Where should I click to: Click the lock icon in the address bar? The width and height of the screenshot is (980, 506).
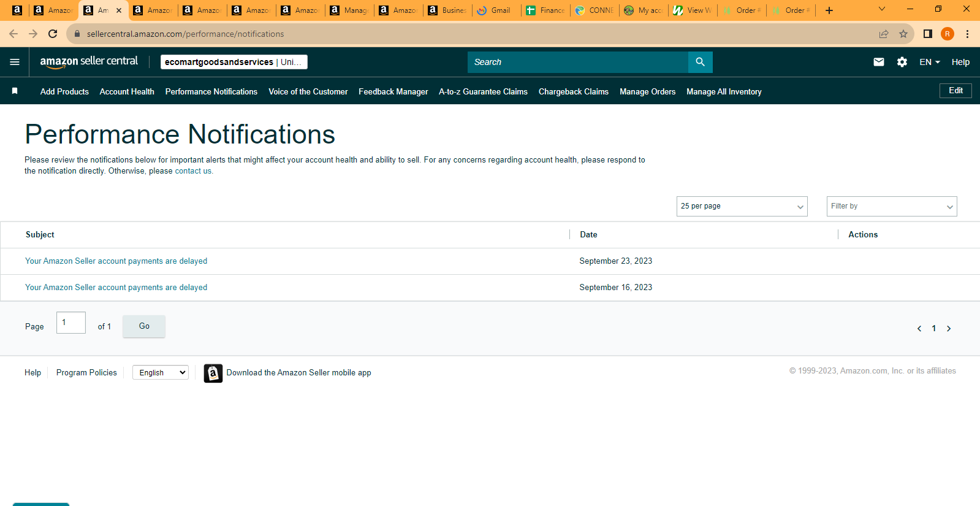point(77,34)
